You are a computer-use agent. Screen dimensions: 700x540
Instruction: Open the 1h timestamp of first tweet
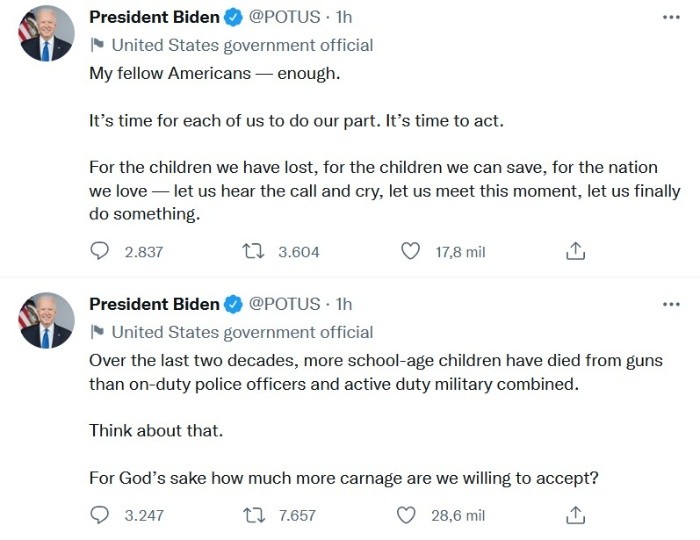(x=344, y=17)
